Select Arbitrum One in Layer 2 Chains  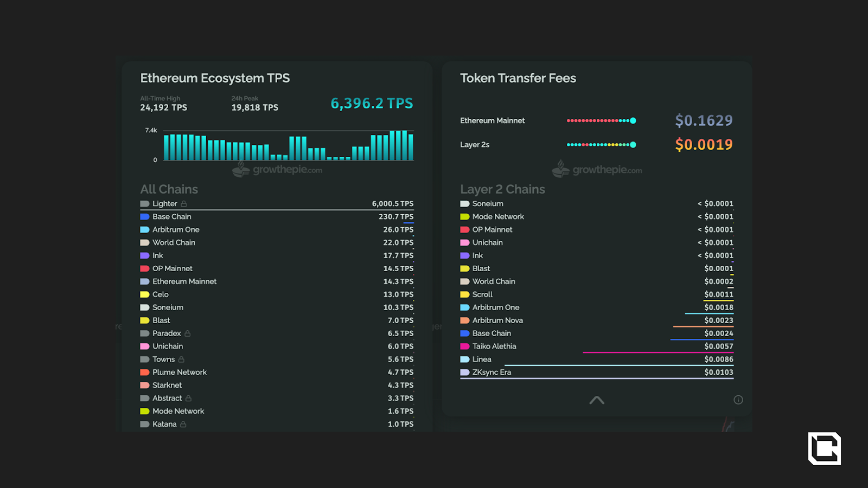pos(597,307)
